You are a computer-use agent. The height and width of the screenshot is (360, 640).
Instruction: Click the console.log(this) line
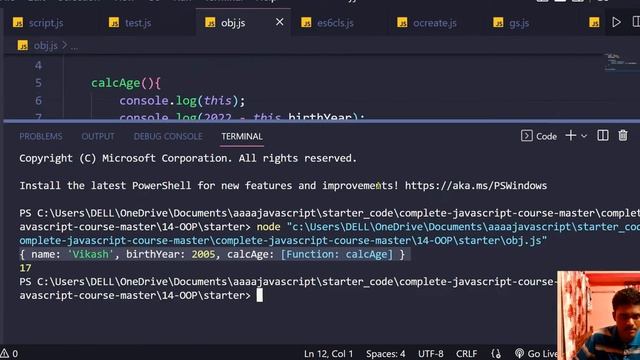182,100
